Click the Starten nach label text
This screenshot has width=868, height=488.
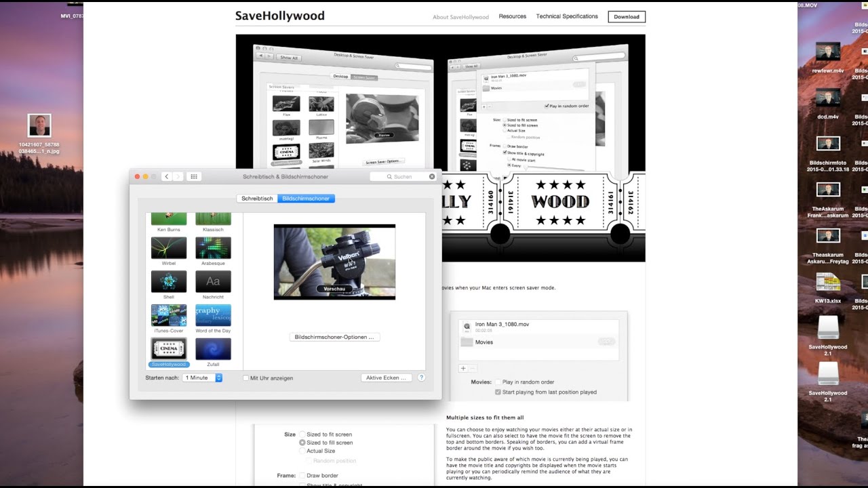tap(162, 378)
